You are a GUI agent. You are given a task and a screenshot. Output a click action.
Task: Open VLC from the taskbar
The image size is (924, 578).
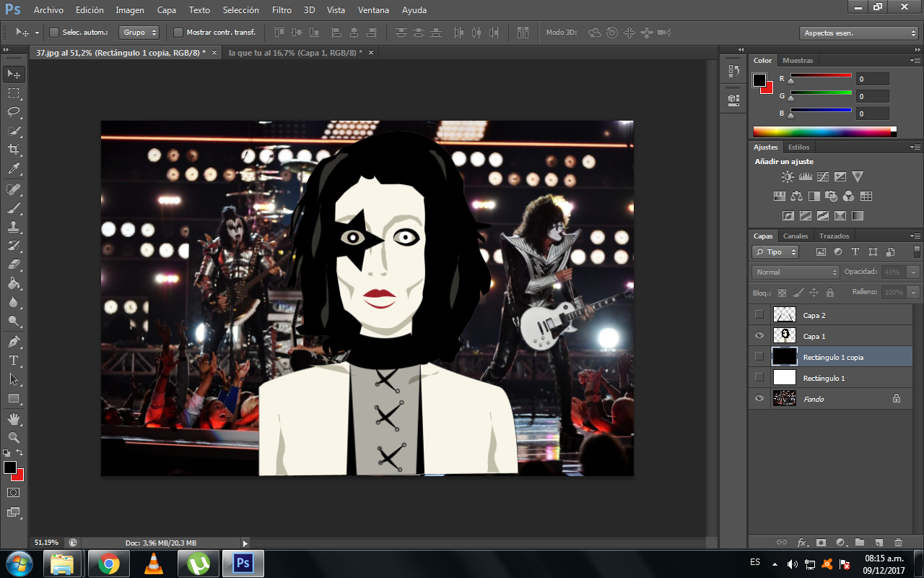154,564
